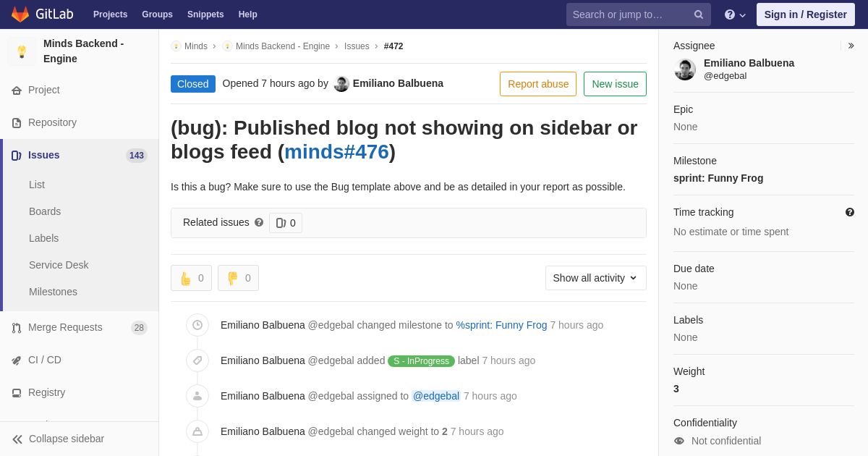Screen dimensions: 868x456
Task: Give a thumbs down reaction
Action: [239, 278]
